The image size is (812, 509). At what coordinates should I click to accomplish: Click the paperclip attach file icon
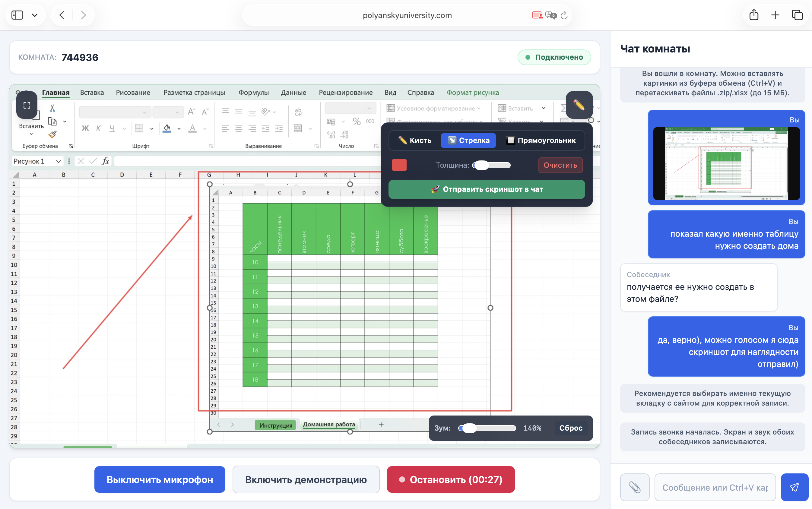click(x=635, y=487)
